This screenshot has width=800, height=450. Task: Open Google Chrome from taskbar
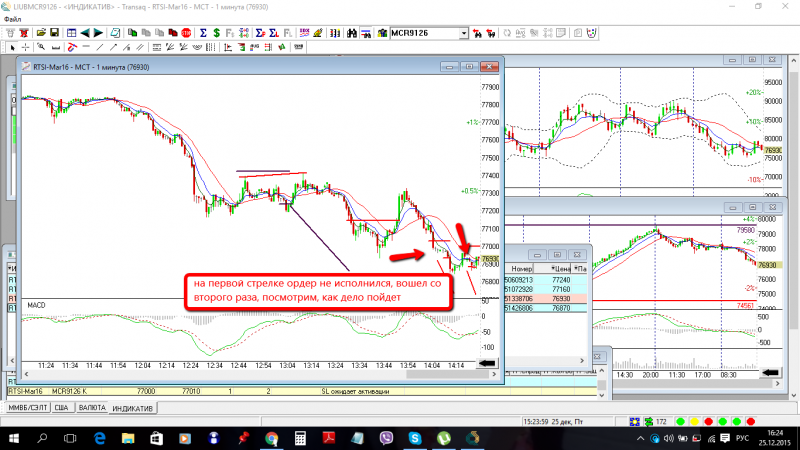pos(271,438)
